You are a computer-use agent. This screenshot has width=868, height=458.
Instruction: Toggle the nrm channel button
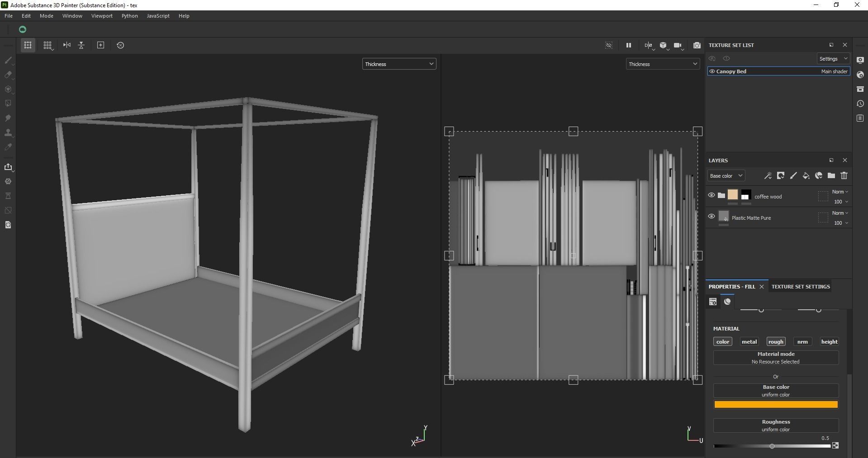click(802, 342)
